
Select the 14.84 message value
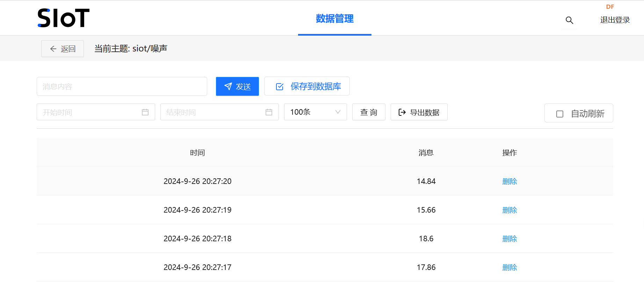click(x=426, y=181)
